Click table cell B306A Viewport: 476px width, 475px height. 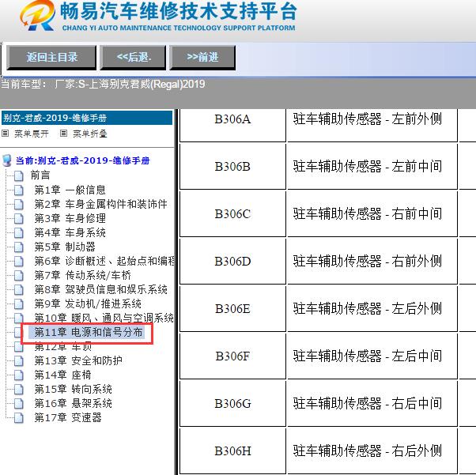(232, 125)
